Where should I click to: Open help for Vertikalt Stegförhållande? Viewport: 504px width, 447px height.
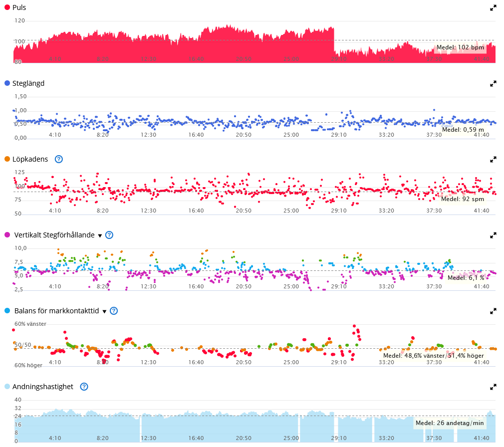click(109, 235)
